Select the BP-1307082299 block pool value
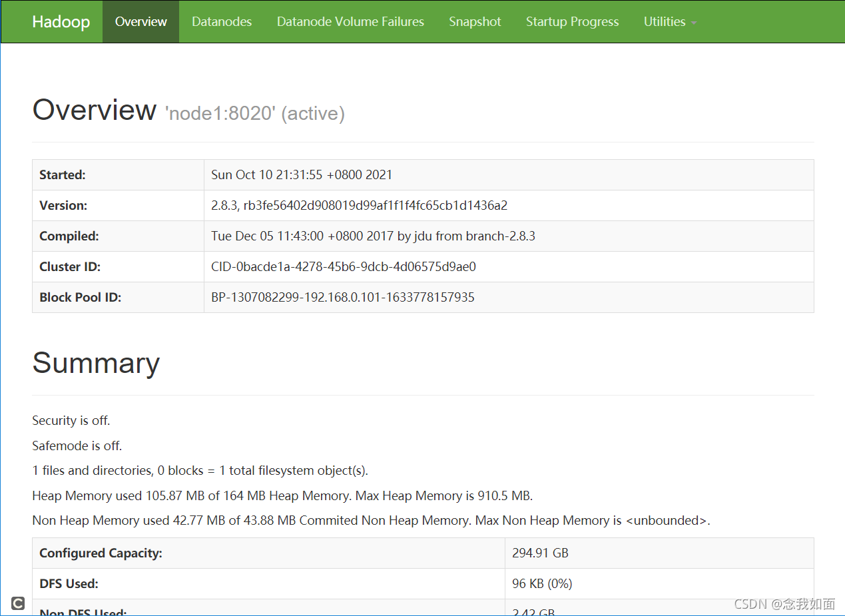845x616 pixels. pos(343,298)
